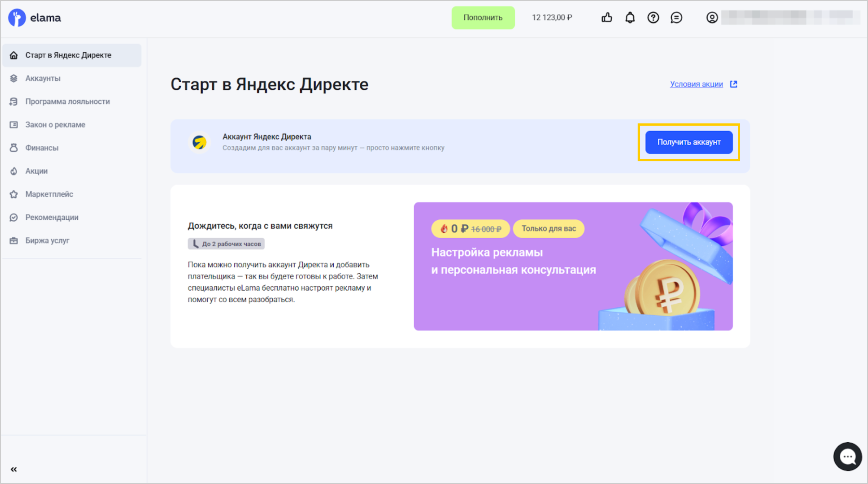868x484 pixels.
Task: Open the Акции menu item
Action: 36,171
